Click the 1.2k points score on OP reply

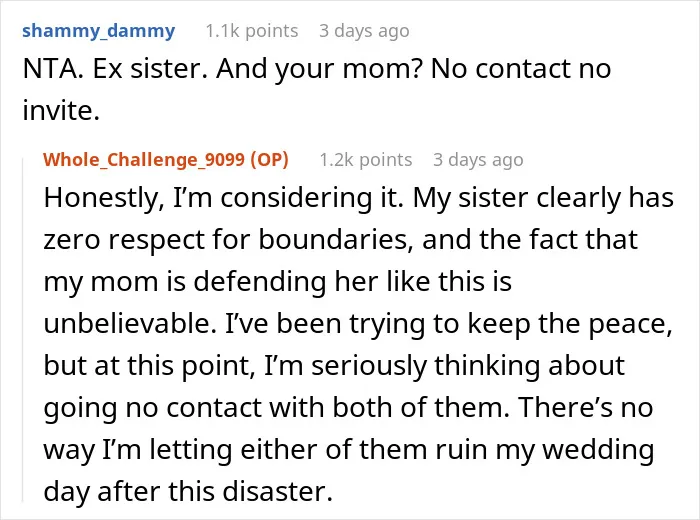[366, 160]
